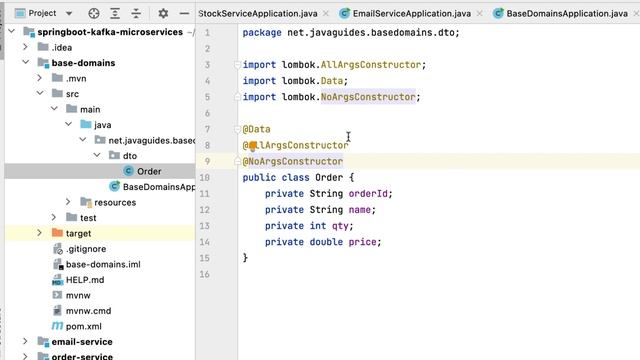Collapse the base-domains module
The height and width of the screenshot is (360, 640).
26,62
